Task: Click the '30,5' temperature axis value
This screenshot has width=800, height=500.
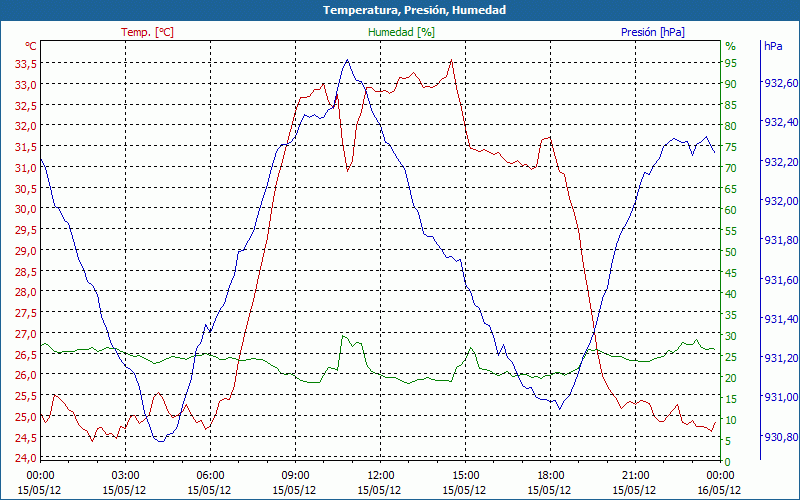Action: tap(26, 188)
